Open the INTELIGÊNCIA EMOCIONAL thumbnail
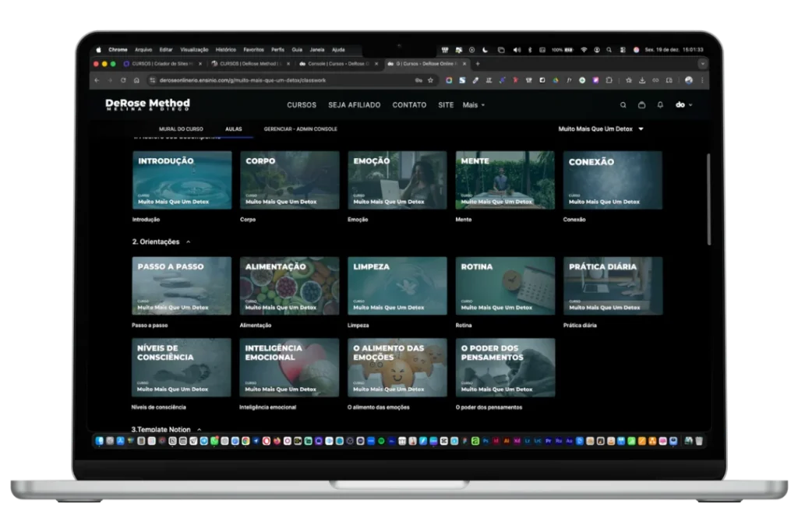798x532 pixels. click(289, 368)
